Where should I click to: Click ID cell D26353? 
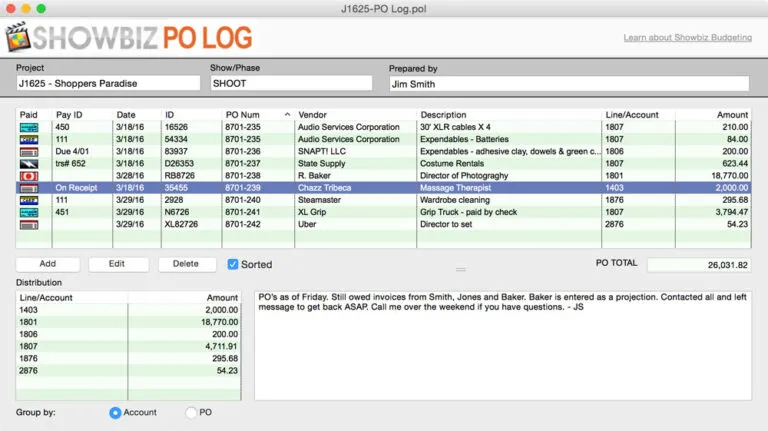pos(179,164)
